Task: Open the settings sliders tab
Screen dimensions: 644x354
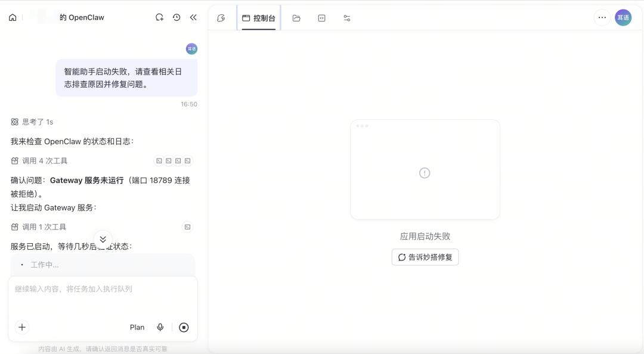Action: click(x=347, y=18)
